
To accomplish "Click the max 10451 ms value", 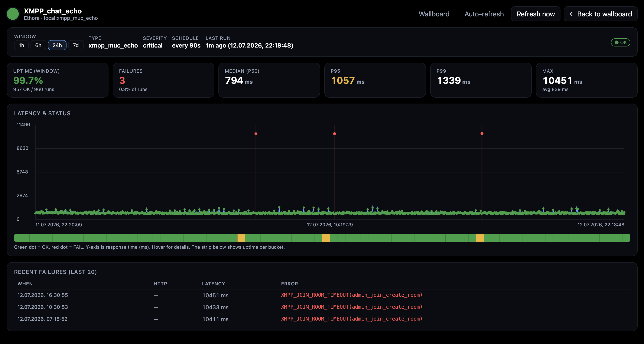I will [x=563, y=81].
